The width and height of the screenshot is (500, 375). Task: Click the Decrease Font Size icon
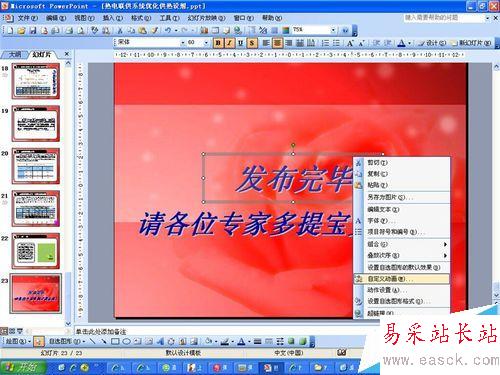(362, 43)
